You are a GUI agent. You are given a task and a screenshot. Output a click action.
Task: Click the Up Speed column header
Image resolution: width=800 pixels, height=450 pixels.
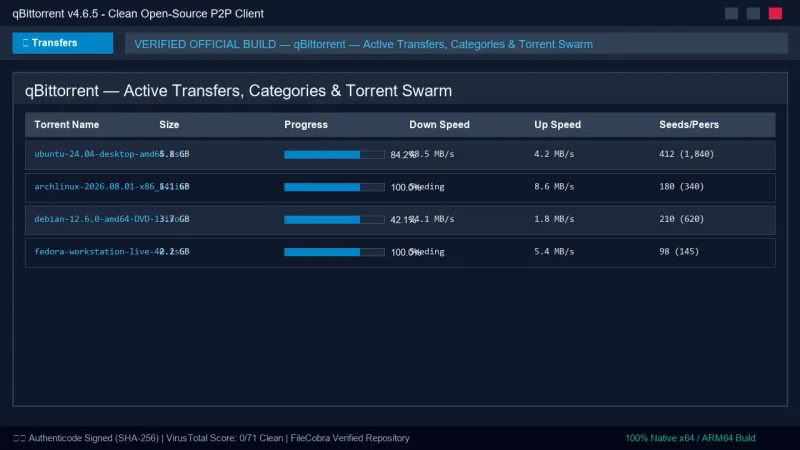[x=557, y=124]
